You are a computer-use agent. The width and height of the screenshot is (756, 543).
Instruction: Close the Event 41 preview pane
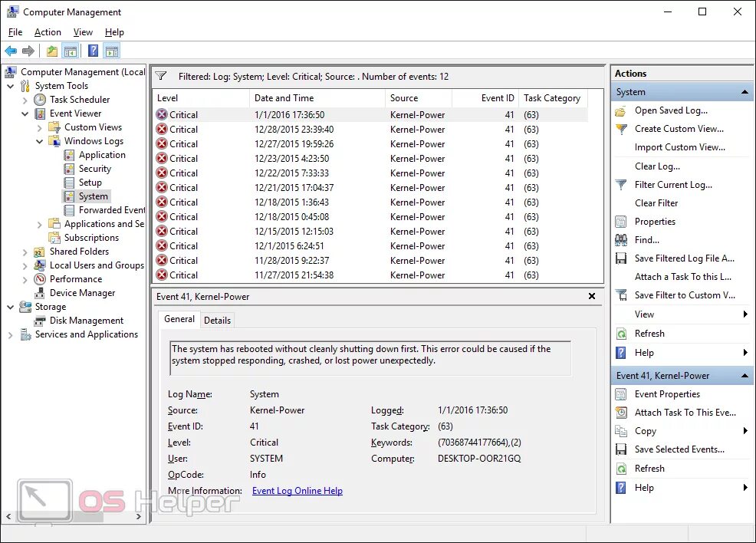click(x=592, y=296)
